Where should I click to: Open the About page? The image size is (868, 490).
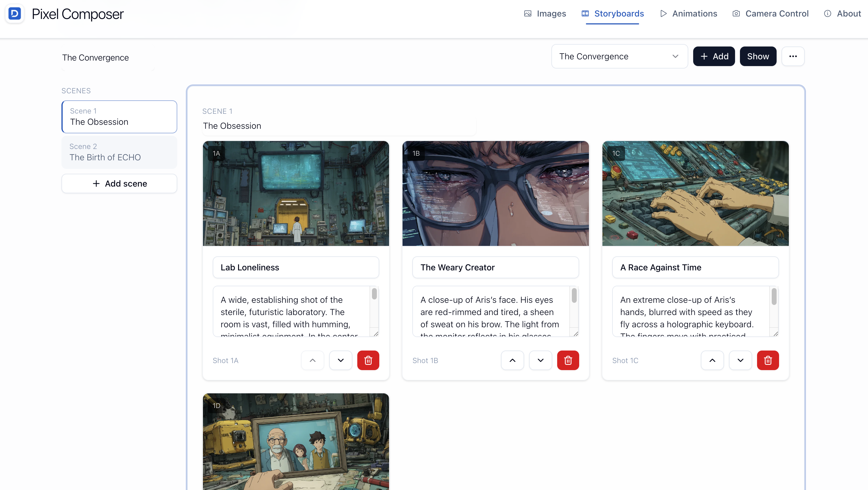point(842,13)
